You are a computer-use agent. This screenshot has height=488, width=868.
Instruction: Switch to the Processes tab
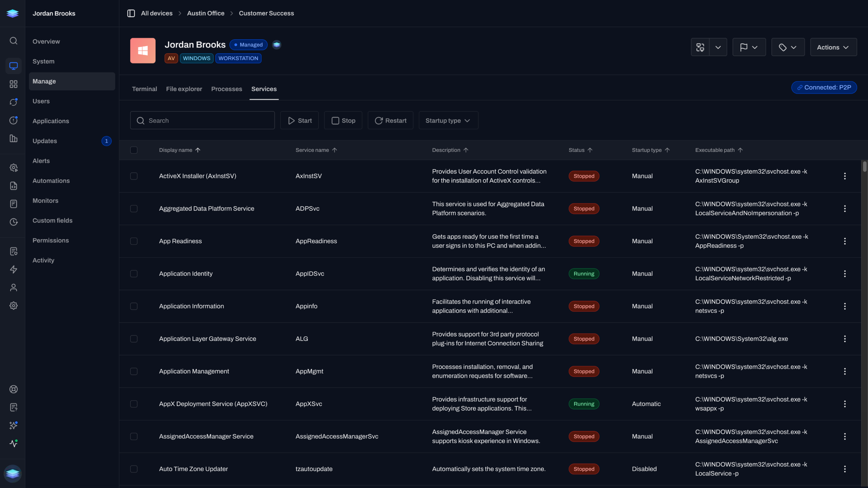tap(227, 89)
